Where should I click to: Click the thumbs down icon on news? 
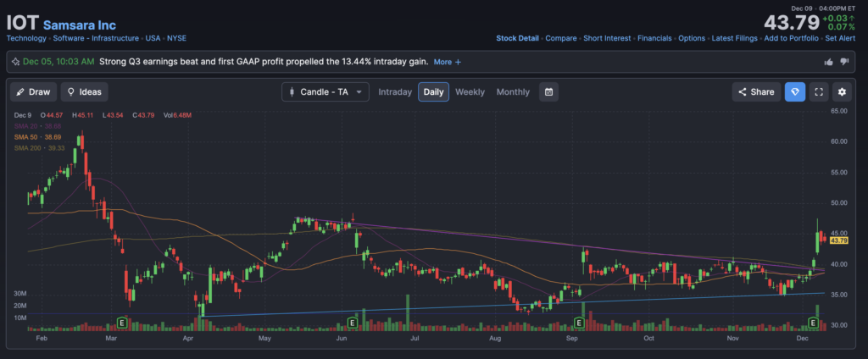(x=844, y=62)
